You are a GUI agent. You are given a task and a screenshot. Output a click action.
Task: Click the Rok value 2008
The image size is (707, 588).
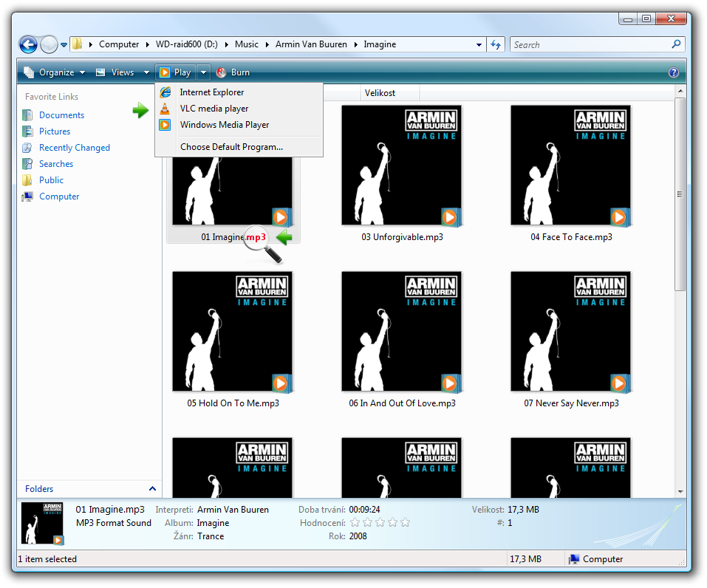[358, 536]
